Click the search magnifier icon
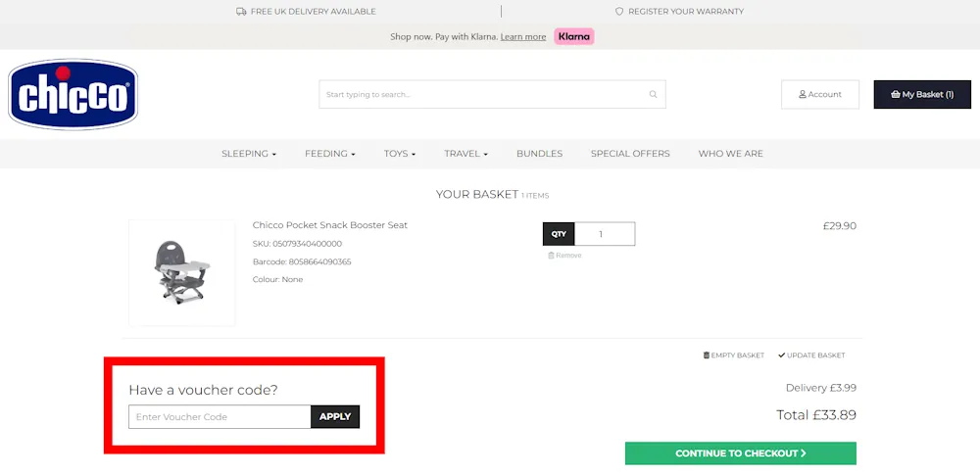Image resolution: width=980 pixels, height=473 pixels. pyautogui.click(x=653, y=94)
